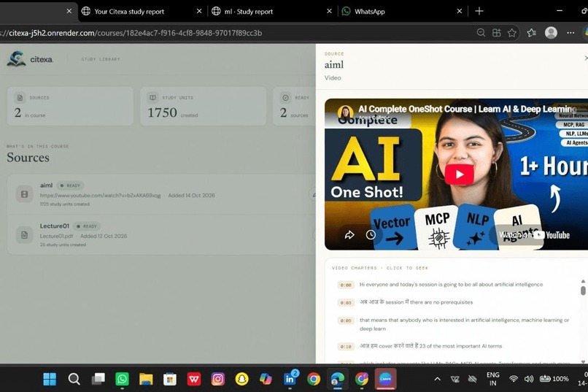This screenshot has width=588, height=392.
Task: Click '25 study units created' text
Action: 63,245
